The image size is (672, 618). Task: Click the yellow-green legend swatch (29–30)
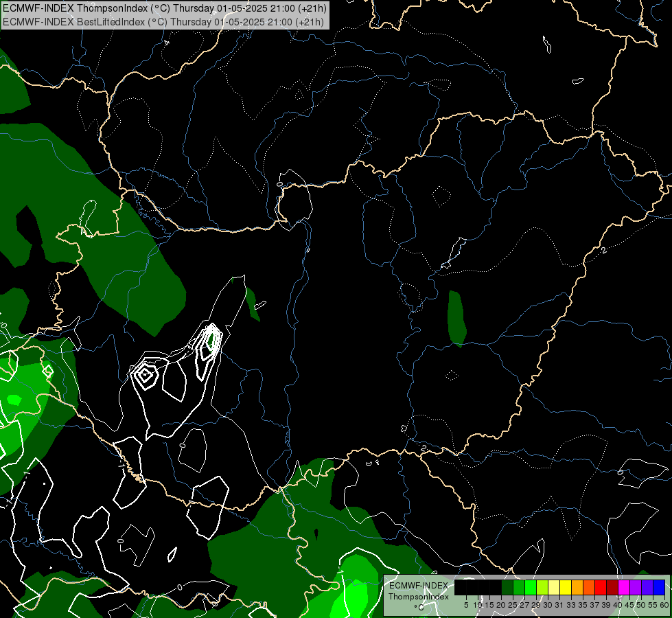pos(542,587)
